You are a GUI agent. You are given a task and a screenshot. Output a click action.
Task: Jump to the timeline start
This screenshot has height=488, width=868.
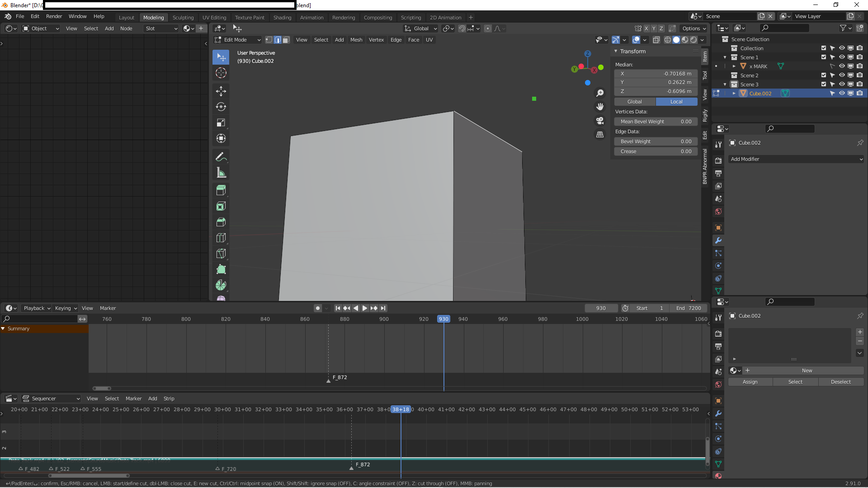(x=338, y=308)
